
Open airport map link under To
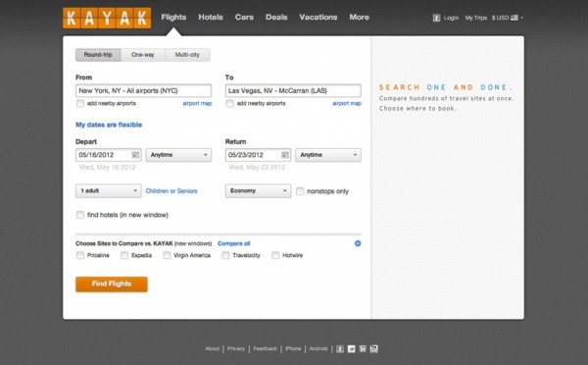pyautogui.click(x=347, y=103)
